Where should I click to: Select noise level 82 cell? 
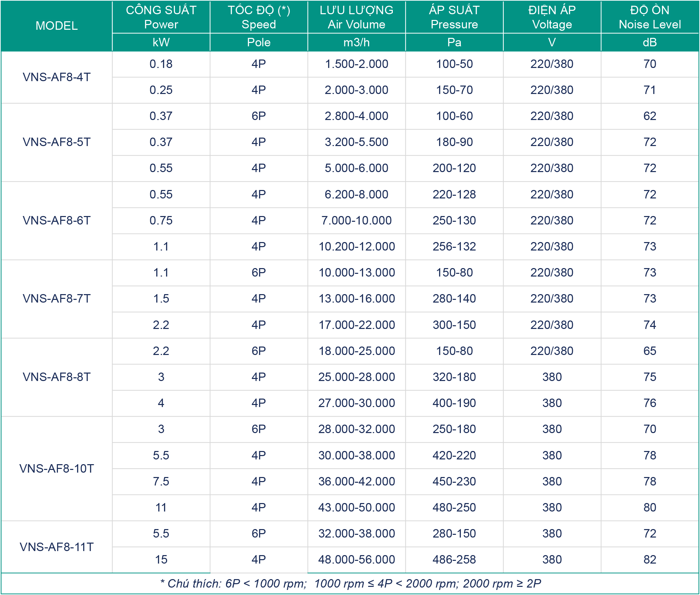pos(650,560)
